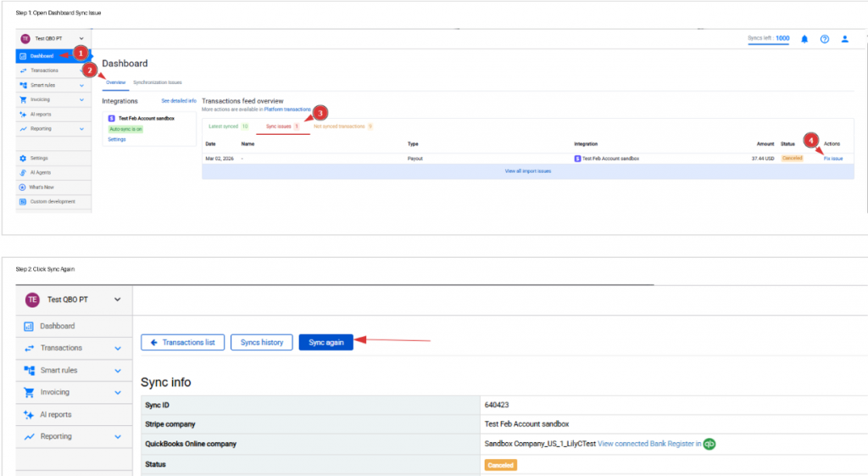The image size is (868, 476).
Task: Click Reporting icon in Step 1 sidebar
Action: [x=23, y=129]
